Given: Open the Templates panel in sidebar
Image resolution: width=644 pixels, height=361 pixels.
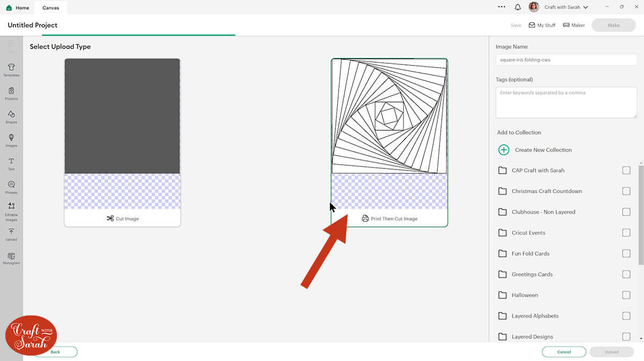Looking at the screenshot, I should [11, 70].
